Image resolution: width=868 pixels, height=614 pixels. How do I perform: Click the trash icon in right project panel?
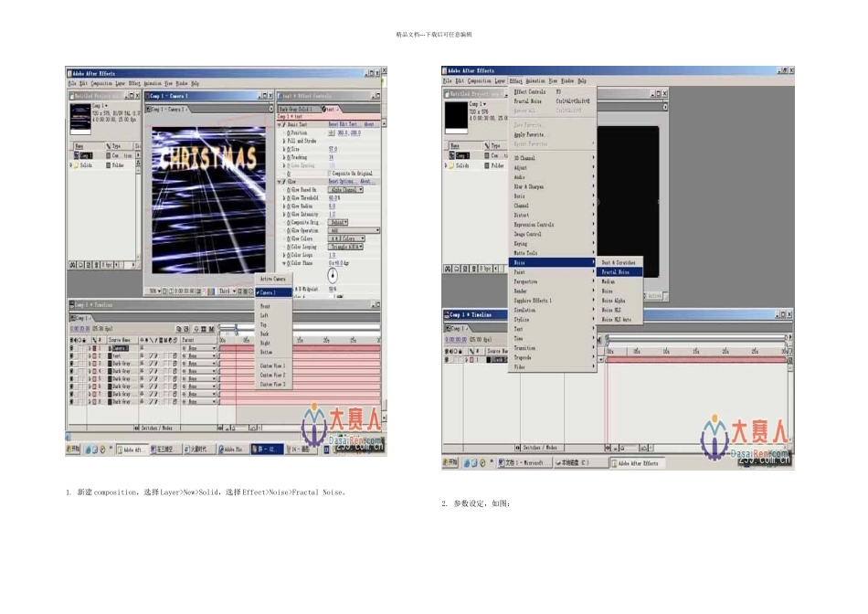click(x=475, y=269)
